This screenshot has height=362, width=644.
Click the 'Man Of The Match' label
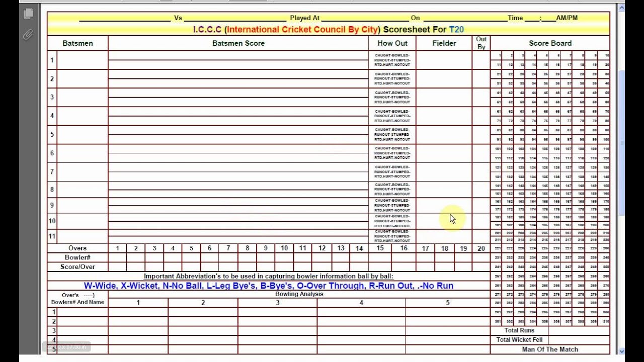(550, 349)
